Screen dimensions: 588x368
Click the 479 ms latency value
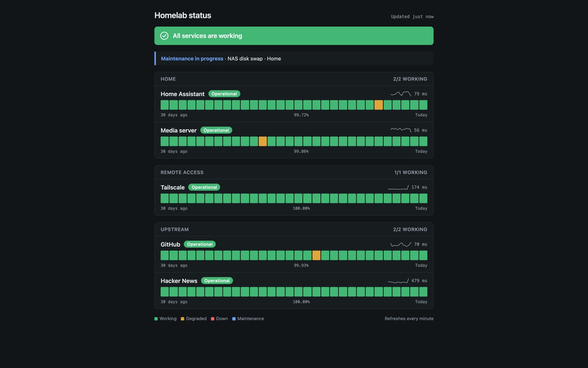pos(419,281)
